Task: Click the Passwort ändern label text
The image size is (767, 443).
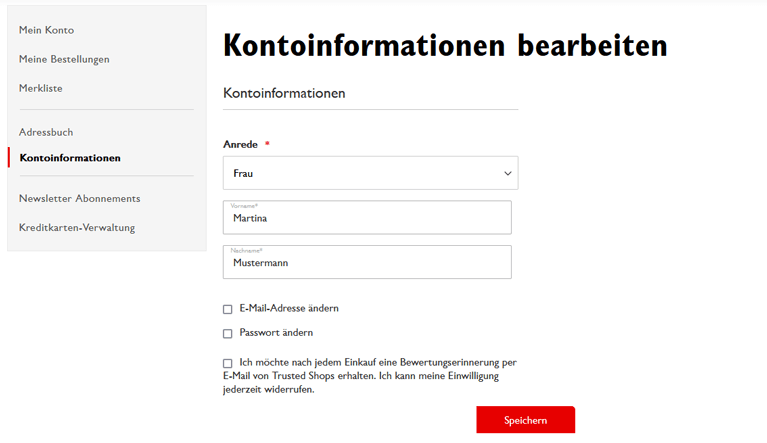Action: [x=276, y=333]
